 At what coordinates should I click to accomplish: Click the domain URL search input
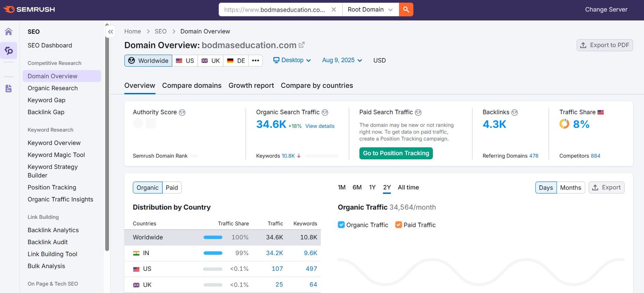click(x=275, y=10)
